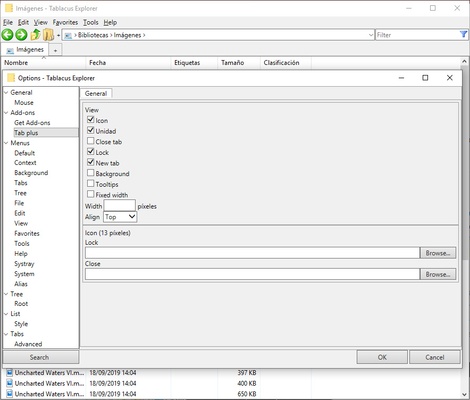The image size is (470, 400).
Task: Add a new tab with the plus button
Action: 55,50
